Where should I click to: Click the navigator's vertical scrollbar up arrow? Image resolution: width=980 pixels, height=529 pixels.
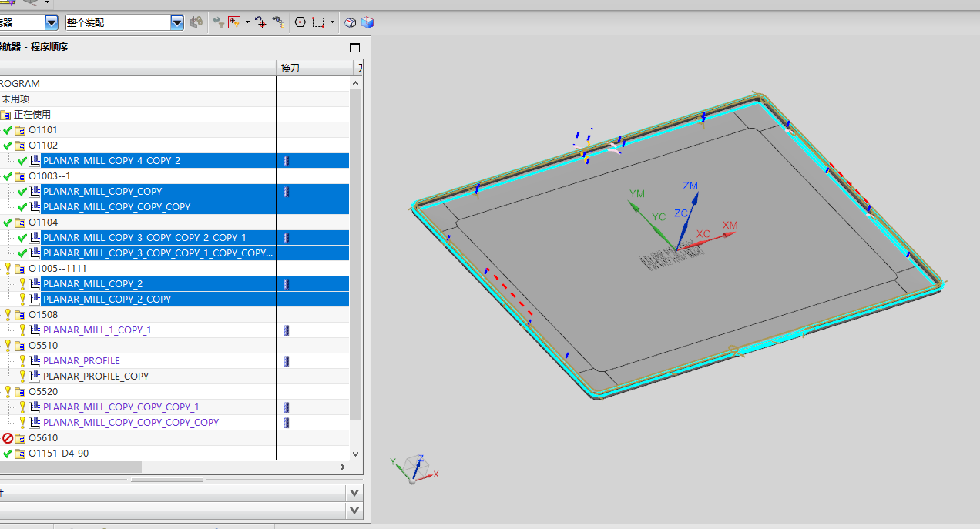tap(356, 83)
